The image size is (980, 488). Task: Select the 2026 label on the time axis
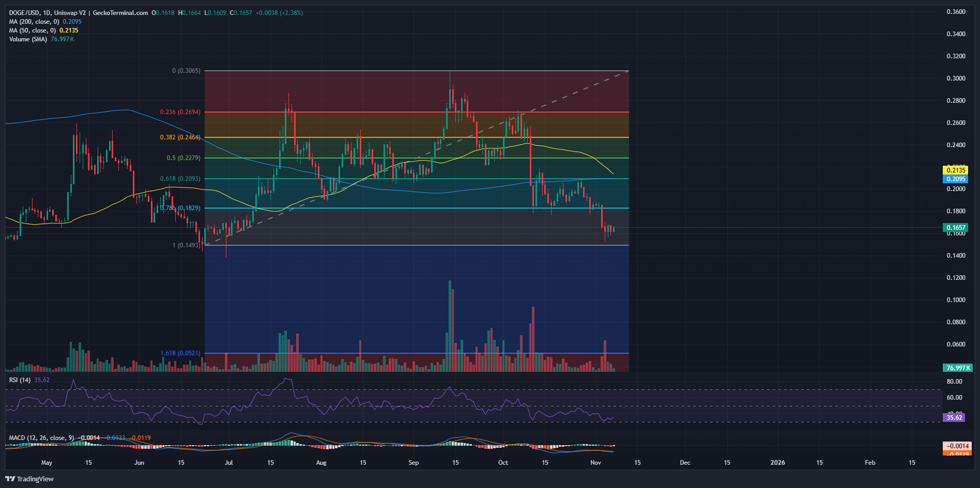tap(778, 463)
